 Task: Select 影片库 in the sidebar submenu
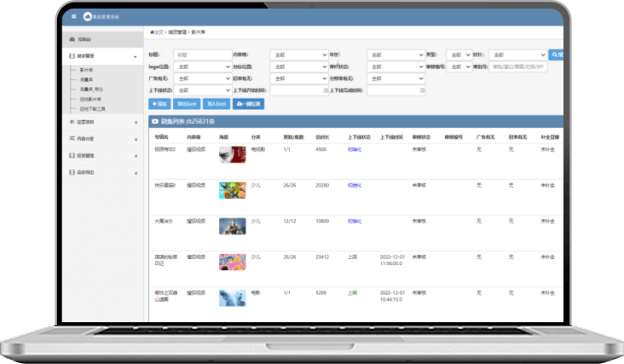[x=87, y=71]
